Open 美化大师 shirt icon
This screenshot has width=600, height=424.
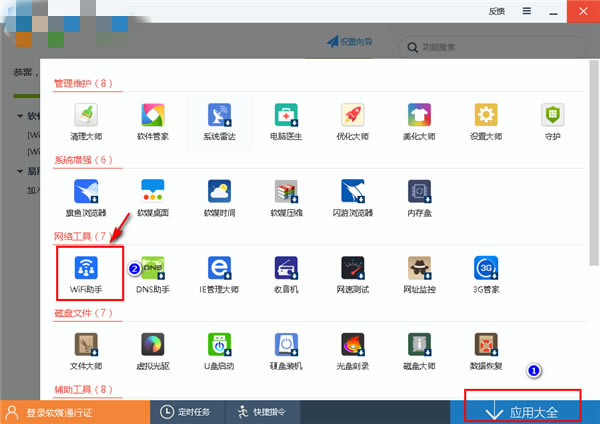pyautogui.click(x=419, y=122)
